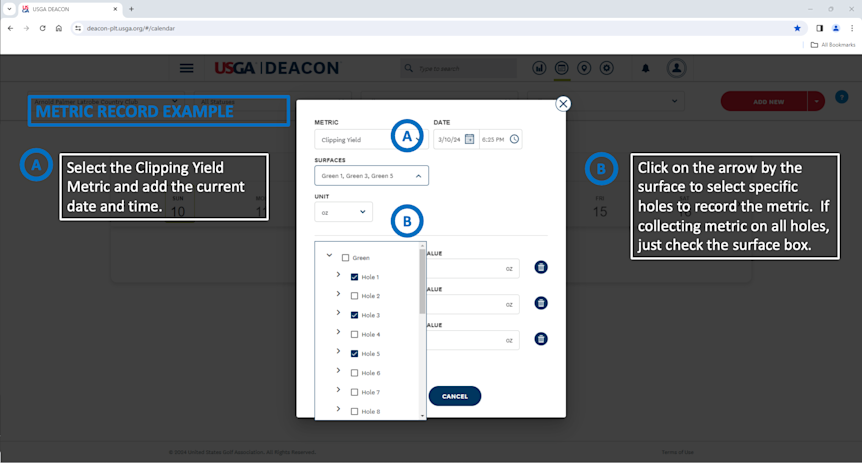Expand the Hole 6 tree node

[338, 371]
